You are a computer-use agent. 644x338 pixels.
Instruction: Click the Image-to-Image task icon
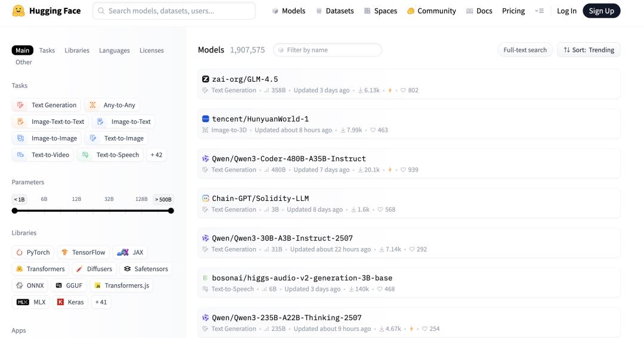point(20,138)
